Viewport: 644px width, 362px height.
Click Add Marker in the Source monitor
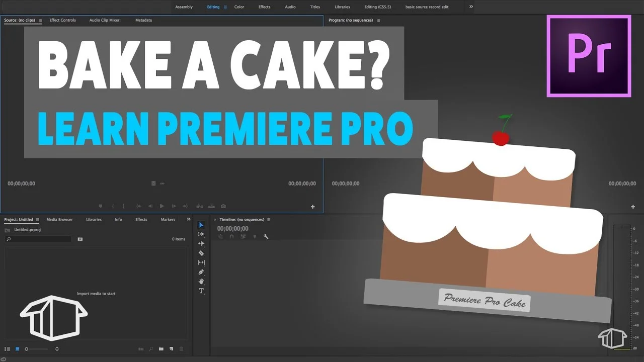click(x=101, y=206)
